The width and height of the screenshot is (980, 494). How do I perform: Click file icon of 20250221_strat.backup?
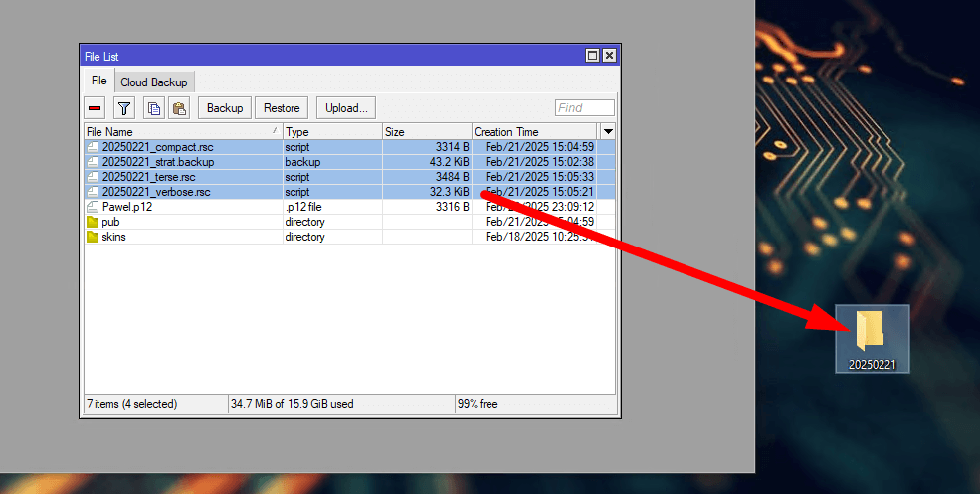tap(93, 162)
